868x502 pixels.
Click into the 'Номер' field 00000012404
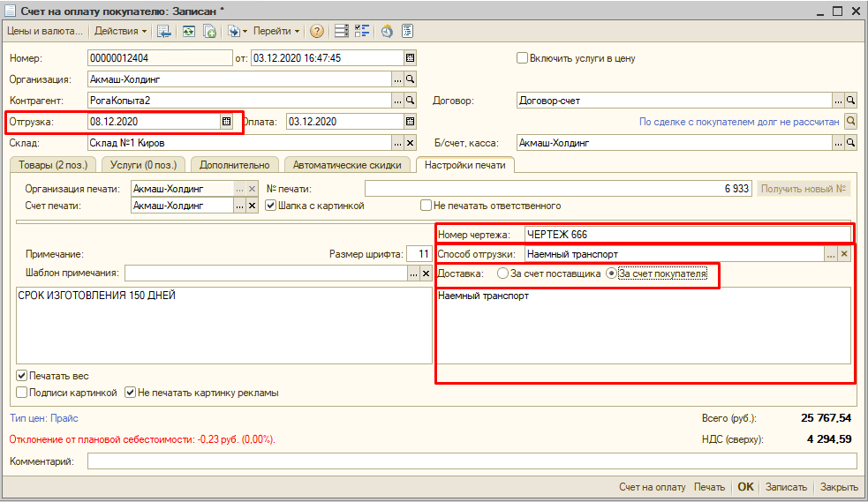[160, 58]
